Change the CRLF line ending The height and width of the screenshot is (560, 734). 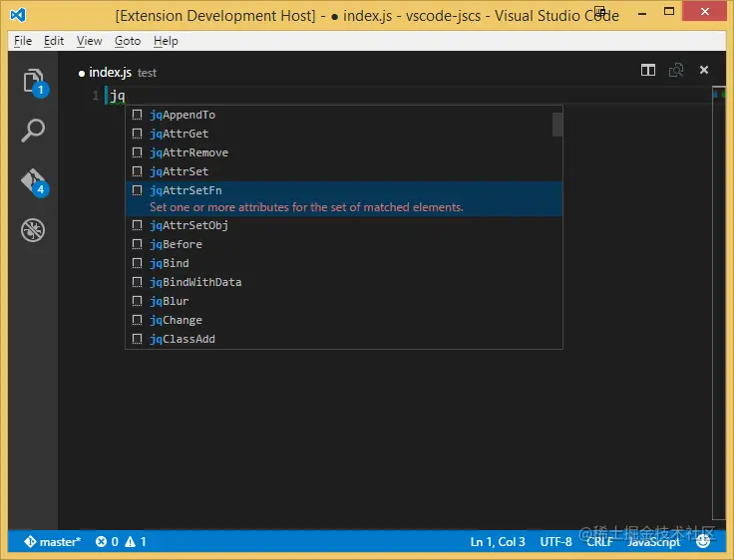coord(599,542)
